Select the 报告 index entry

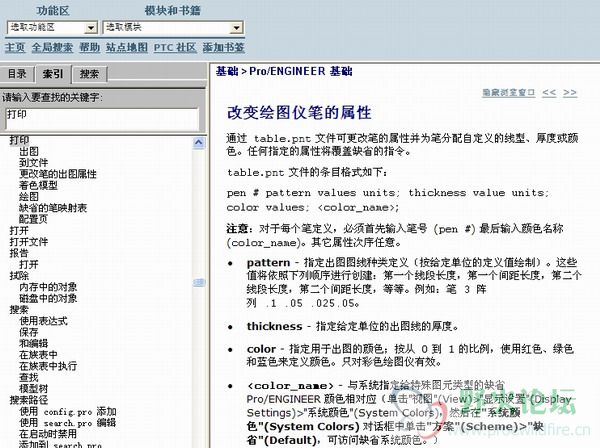pos(19,253)
